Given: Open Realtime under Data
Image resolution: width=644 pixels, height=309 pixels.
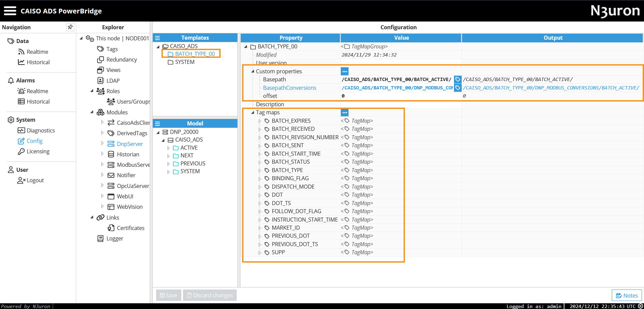Looking at the screenshot, I should coord(37,52).
